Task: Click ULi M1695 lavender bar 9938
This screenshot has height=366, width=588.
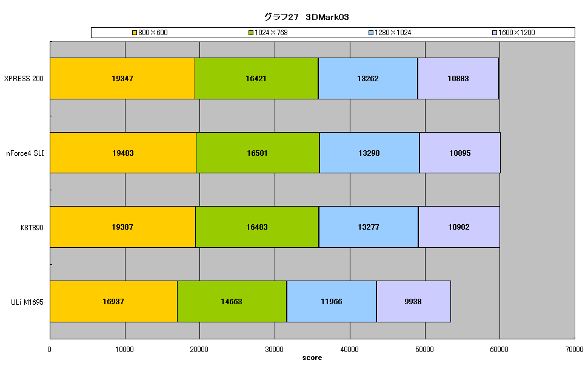Action: [413, 302]
